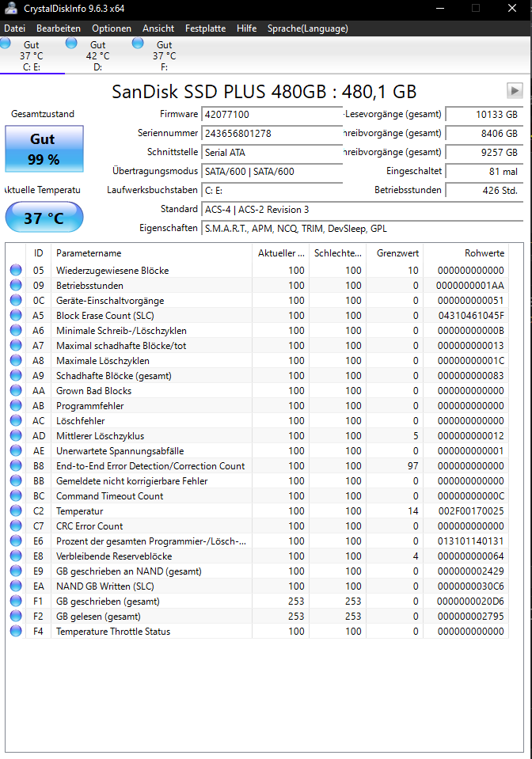The width and height of the screenshot is (532, 759).
Task: Click the Schnittstelle field Serial ATA
Action: (272, 153)
